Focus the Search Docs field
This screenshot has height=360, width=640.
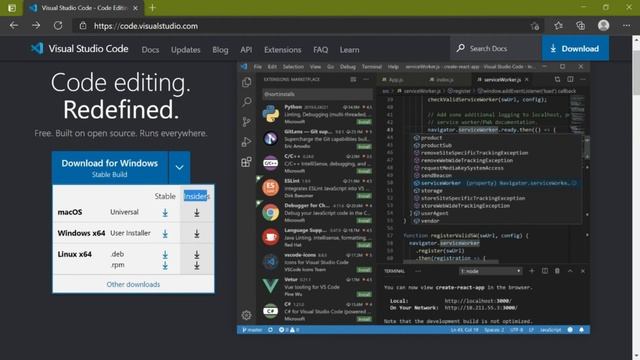tap(496, 48)
